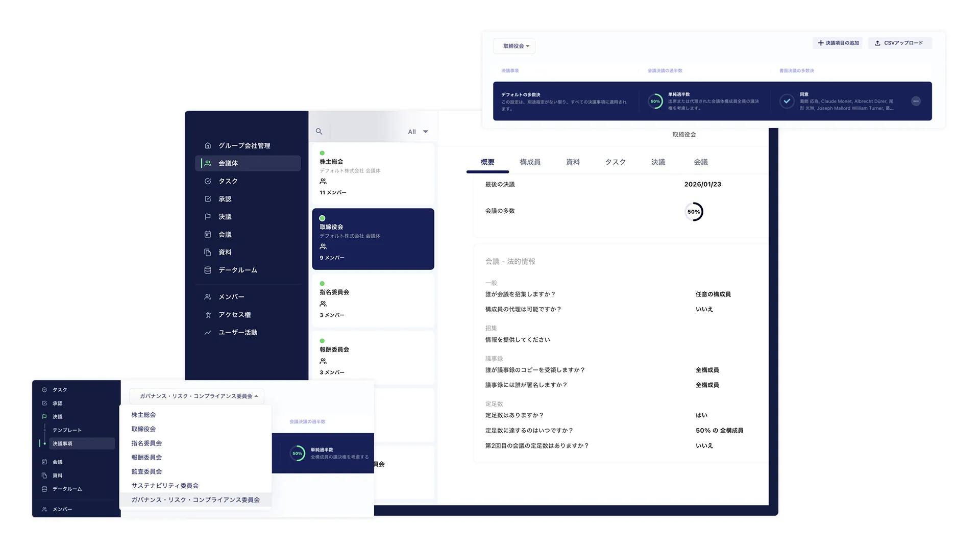This screenshot has height=551, width=980.
Task: Select 監査委員会 from dropdown list
Action: pos(146,471)
